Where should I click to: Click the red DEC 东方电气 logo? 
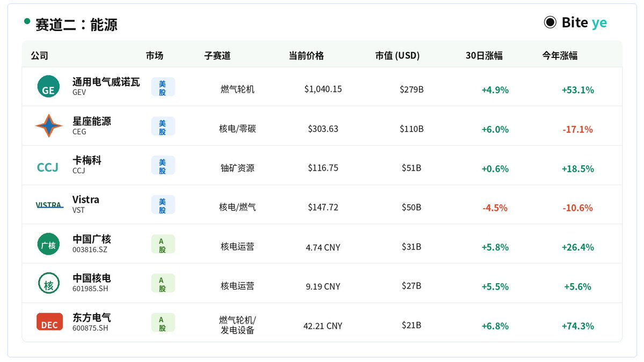49,322
